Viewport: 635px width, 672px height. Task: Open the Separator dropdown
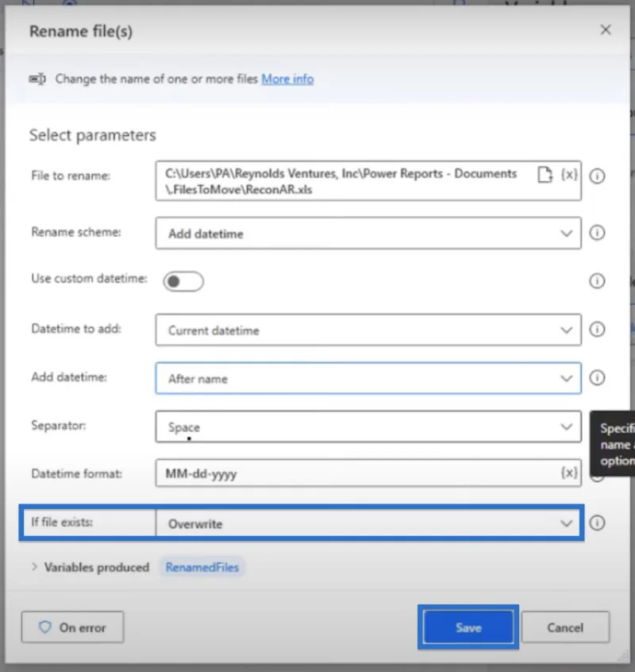[x=368, y=427]
